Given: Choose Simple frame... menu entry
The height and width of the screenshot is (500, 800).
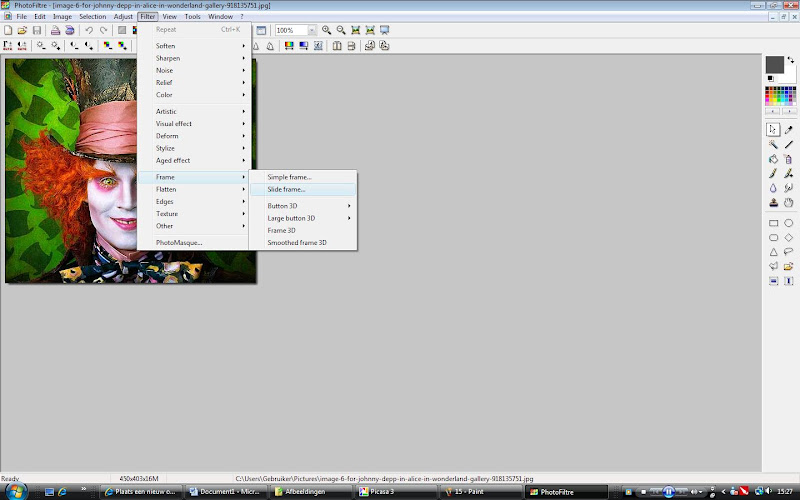Looking at the screenshot, I should 303,177.
